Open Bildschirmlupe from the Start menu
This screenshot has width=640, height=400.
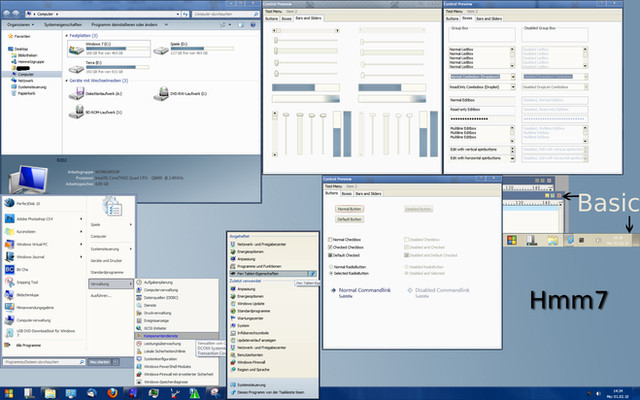(x=42, y=295)
